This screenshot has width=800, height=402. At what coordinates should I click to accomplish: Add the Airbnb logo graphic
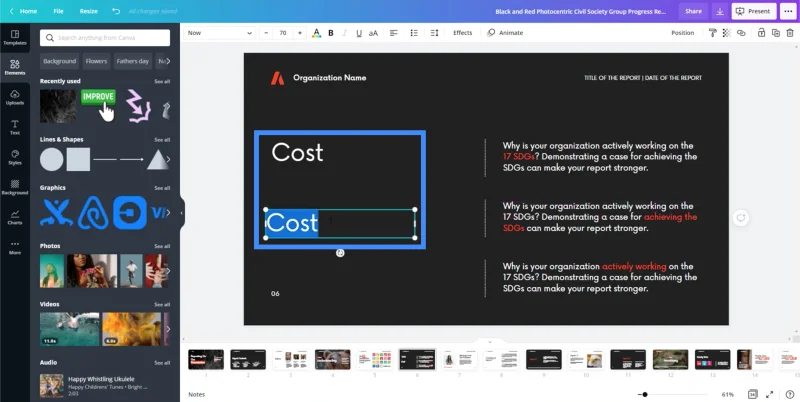coord(93,213)
